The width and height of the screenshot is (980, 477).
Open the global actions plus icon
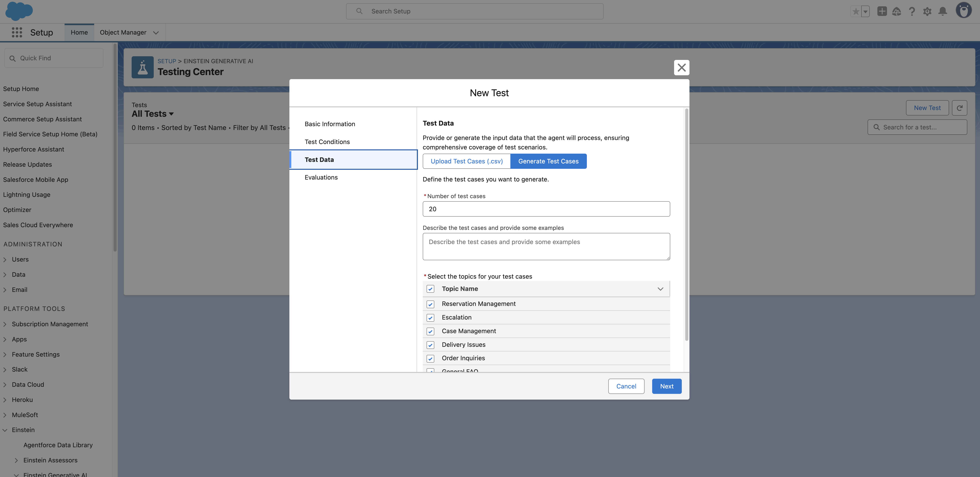click(882, 11)
